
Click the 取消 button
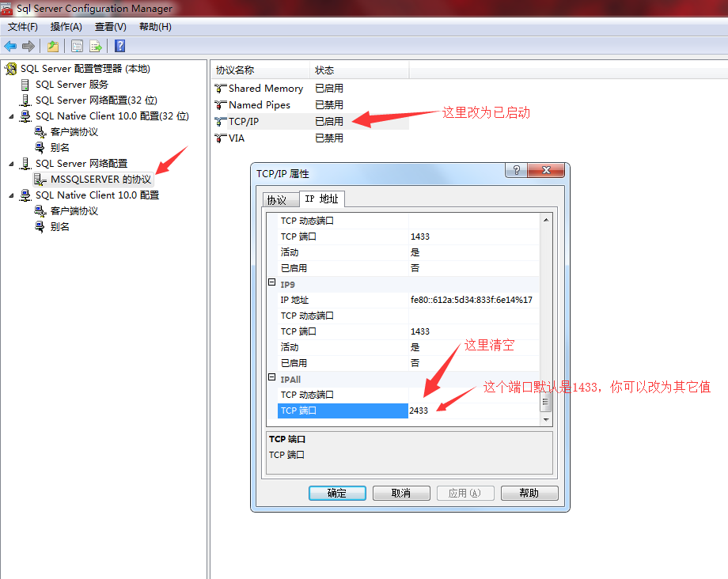[x=401, y=493]
